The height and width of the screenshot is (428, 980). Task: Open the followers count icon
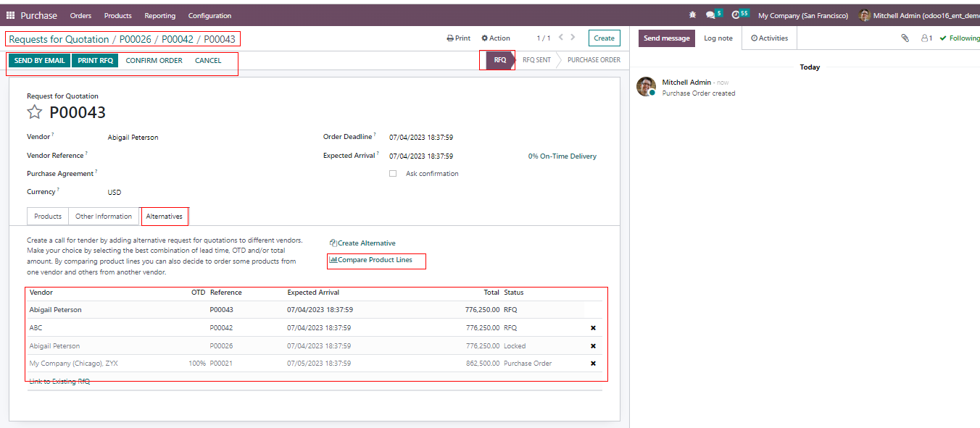click(x=926, y=38)
